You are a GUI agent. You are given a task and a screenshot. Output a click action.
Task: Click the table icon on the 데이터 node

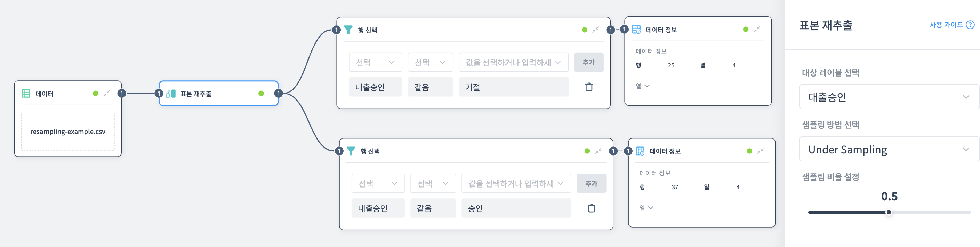pos(25,93)
